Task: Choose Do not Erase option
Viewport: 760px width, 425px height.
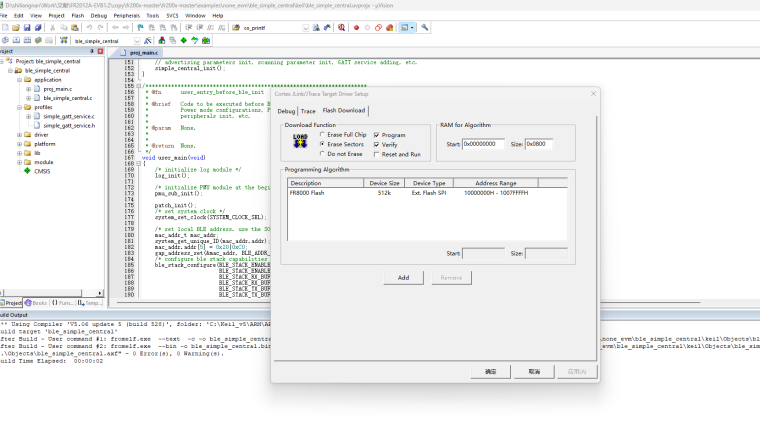Action: coord(341,154)
